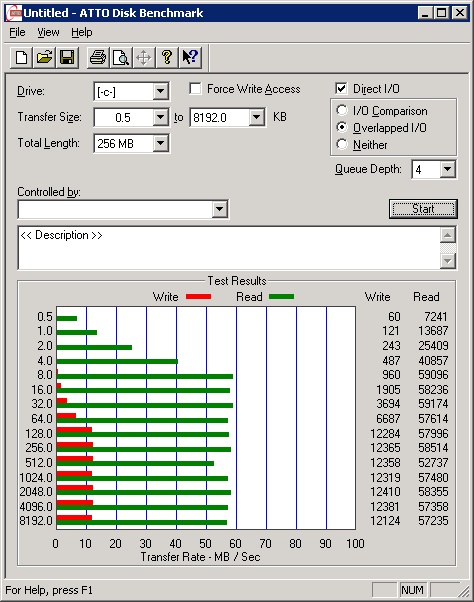The width and height of the screenshot is (474, 602).
Task: Click the move arrows toolbar icon
Action: (144, 58)
